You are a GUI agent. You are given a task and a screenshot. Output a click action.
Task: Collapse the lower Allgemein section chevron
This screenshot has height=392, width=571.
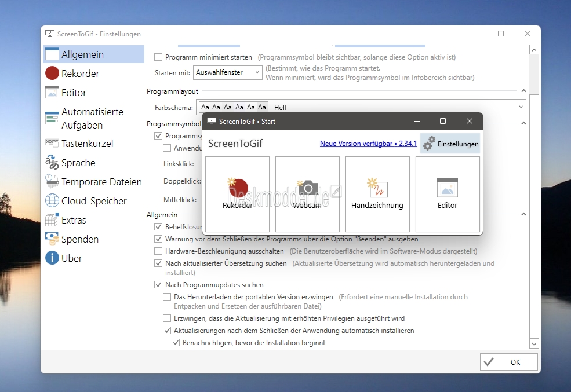523,214
